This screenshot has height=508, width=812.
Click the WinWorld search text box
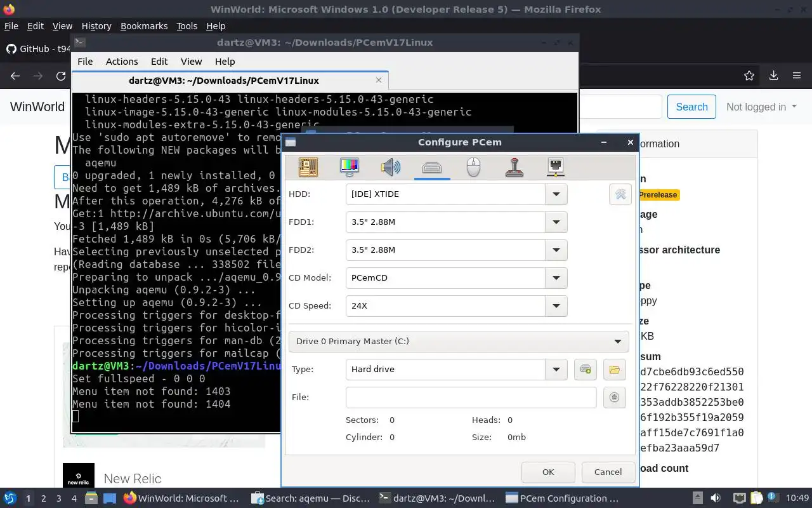click(621, 107)
